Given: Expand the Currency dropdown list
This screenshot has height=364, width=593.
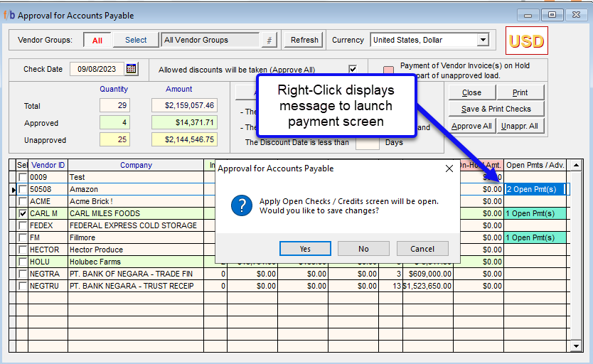Looking at the screenshot, I should pyautogui.click(x=483, y=40).
